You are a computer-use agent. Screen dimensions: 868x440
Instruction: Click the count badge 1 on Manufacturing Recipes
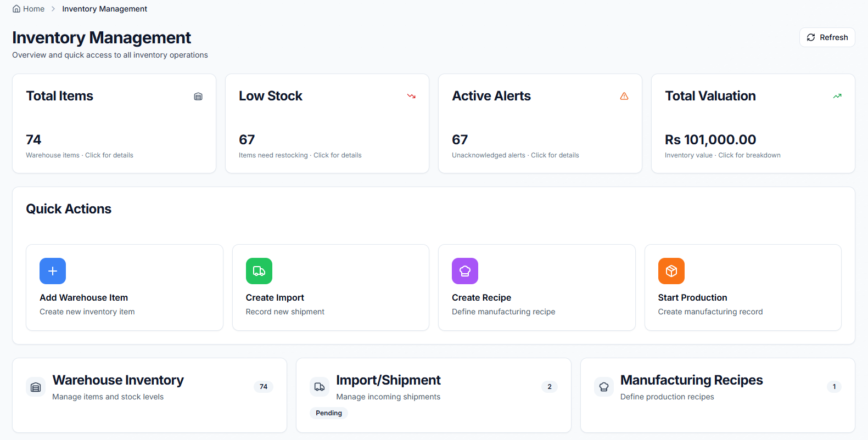click(x=834, y=387)
